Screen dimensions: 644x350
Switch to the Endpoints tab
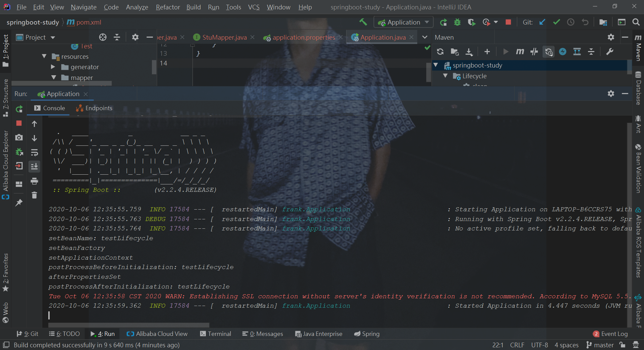click(94, 108)
